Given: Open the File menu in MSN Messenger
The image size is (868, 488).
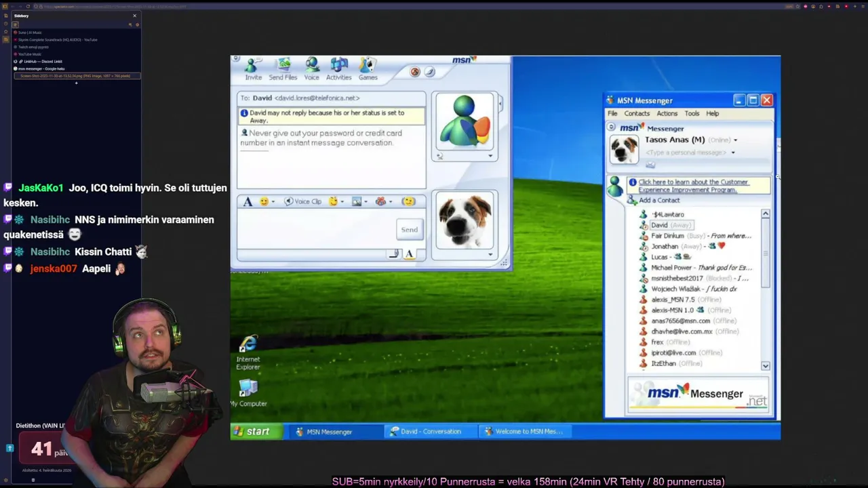Looking at the screenshot, I should (612, 114).
